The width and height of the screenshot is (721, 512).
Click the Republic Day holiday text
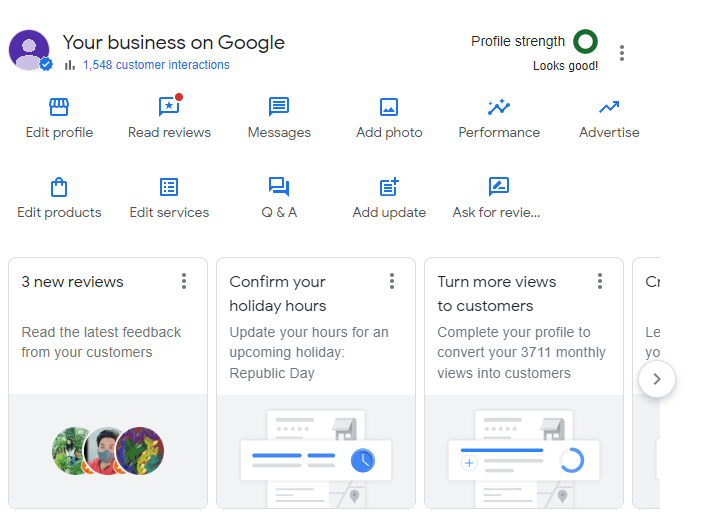click(x=272, y=373)
